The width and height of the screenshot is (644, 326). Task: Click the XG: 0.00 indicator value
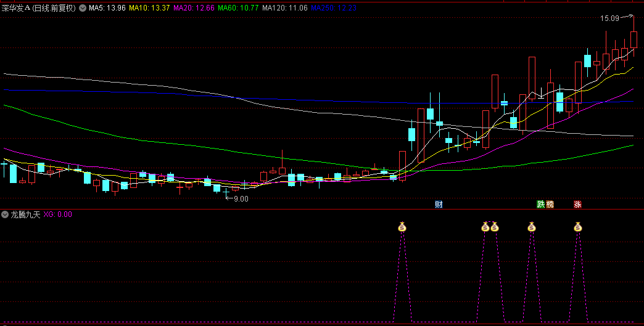click(58, 214)
